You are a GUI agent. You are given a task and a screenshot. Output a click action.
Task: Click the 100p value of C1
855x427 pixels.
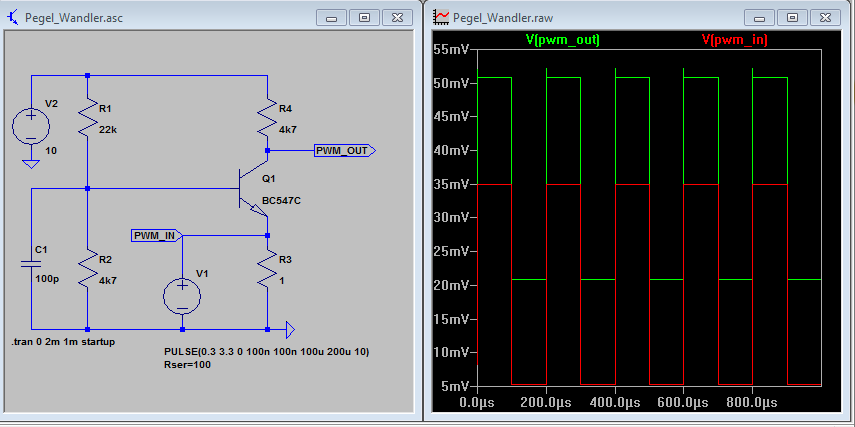(x=45, y=279)
